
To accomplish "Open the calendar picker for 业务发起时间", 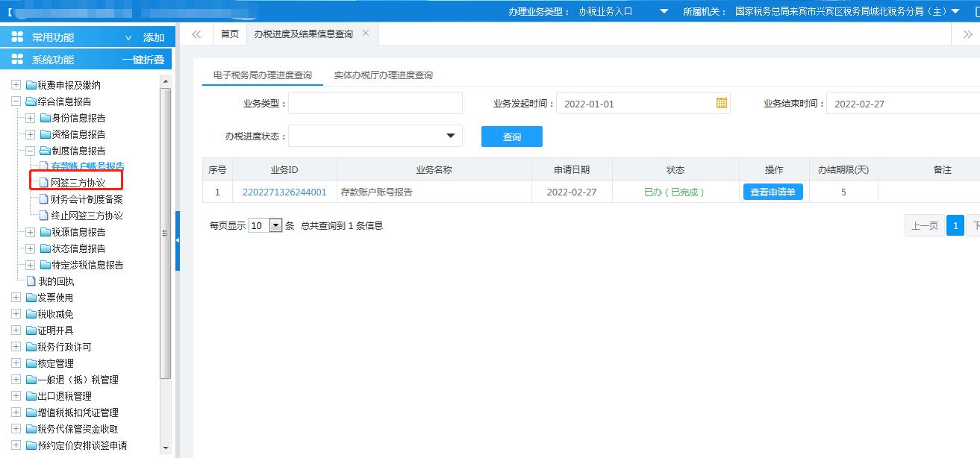I will pyautogui.click(x=720, y=103).
